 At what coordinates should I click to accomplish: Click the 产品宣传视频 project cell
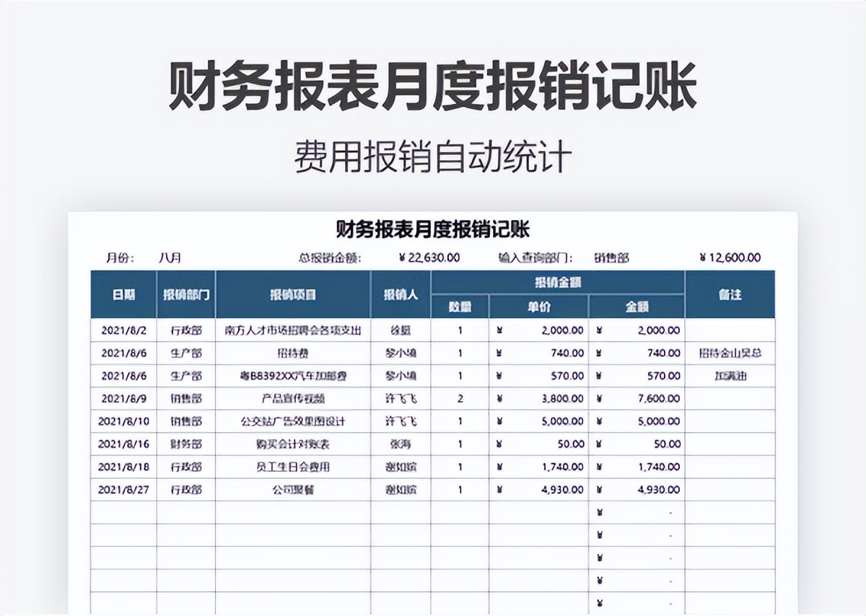[292, 398]
